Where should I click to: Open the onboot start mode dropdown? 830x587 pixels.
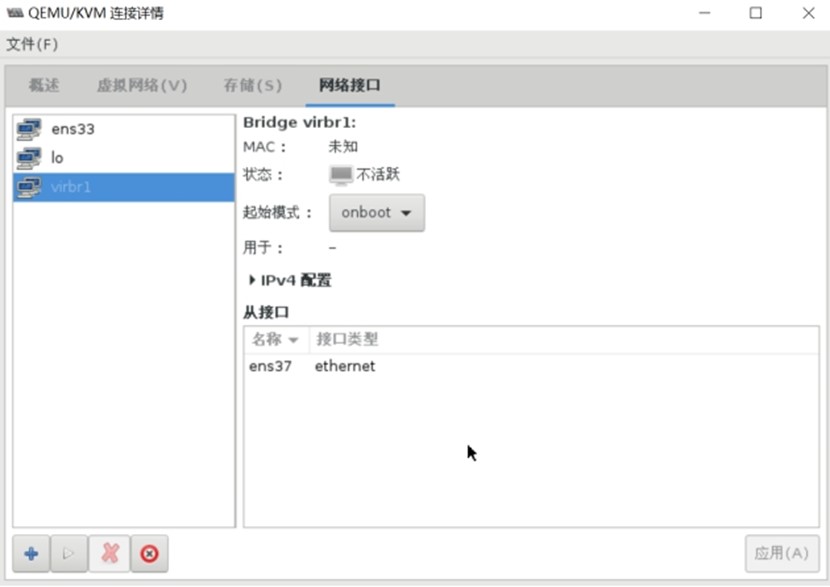(376, 213)
